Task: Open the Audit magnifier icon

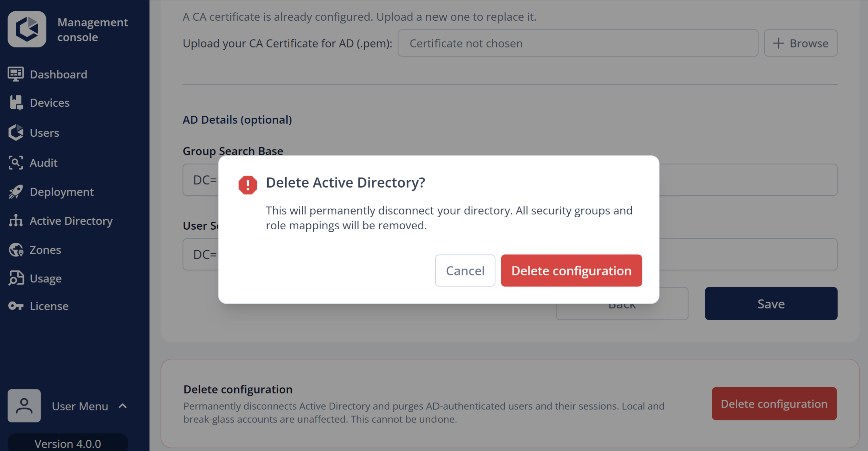Action: tap(16, 162)
